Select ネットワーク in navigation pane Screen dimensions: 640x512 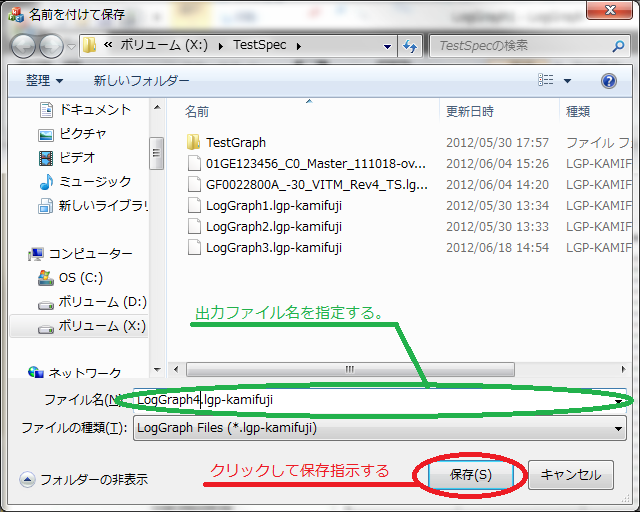75,372
